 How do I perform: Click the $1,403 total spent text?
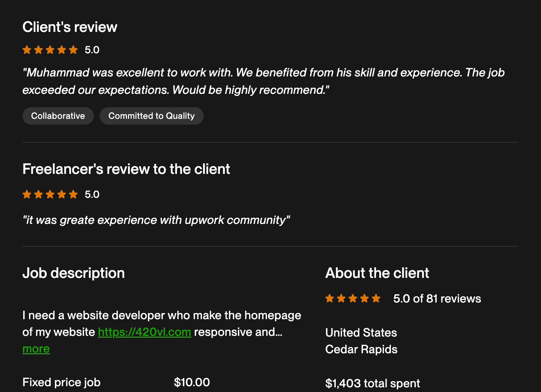372,383
